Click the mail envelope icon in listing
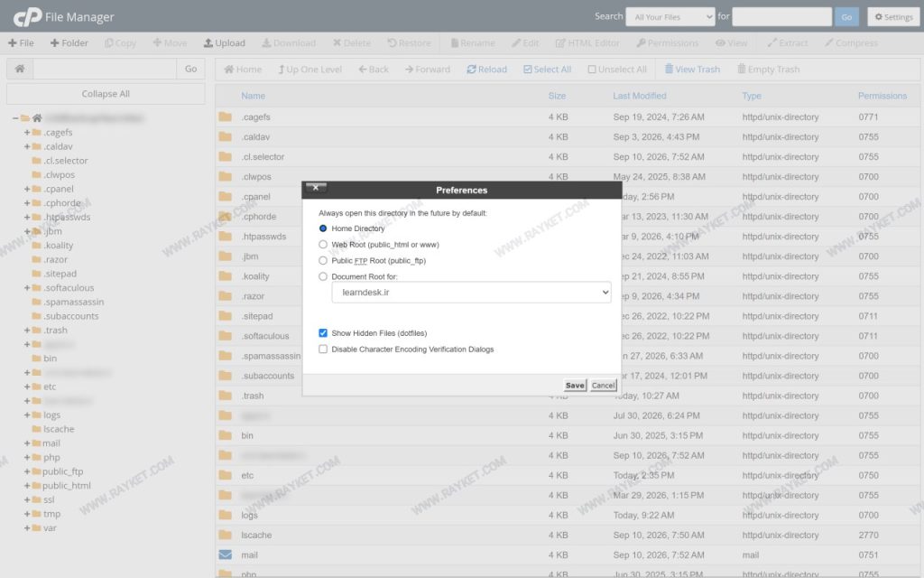Image resolution: width=924 pixels, height=578 pixels. tap(225, 555)
